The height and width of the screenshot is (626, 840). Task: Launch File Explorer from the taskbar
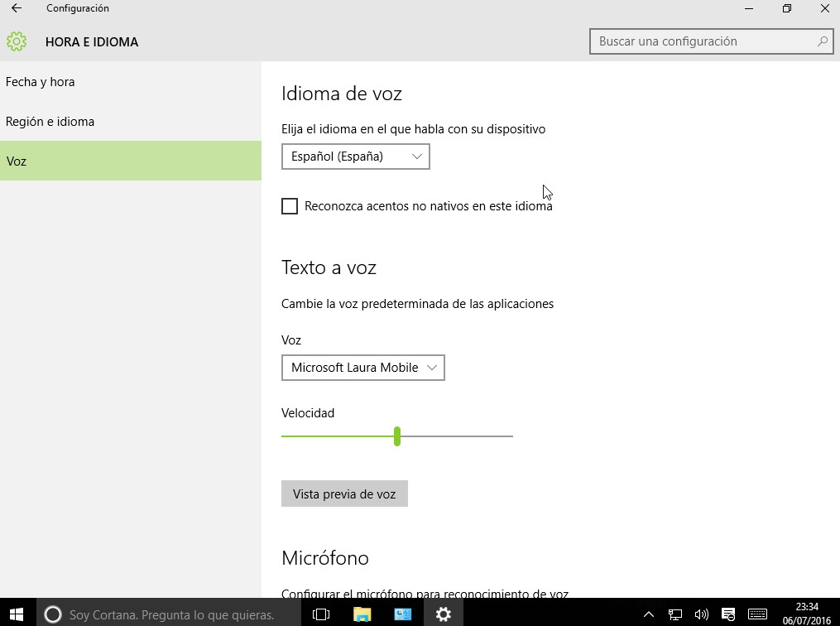tap(362, 614)
